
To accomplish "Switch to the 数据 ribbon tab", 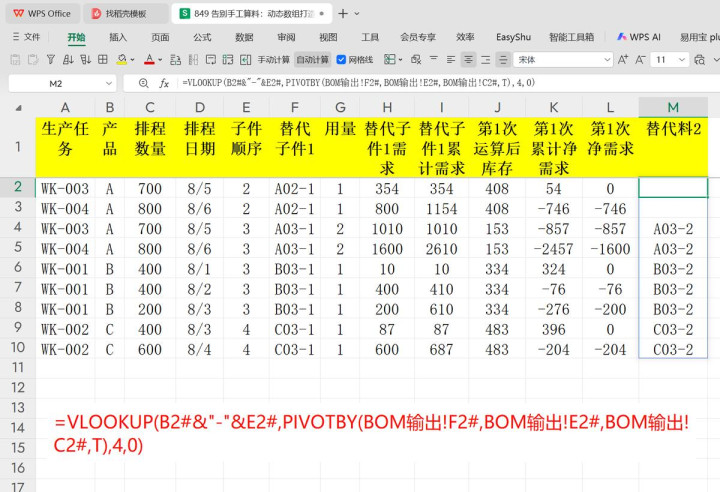I will tap(244, 37).
